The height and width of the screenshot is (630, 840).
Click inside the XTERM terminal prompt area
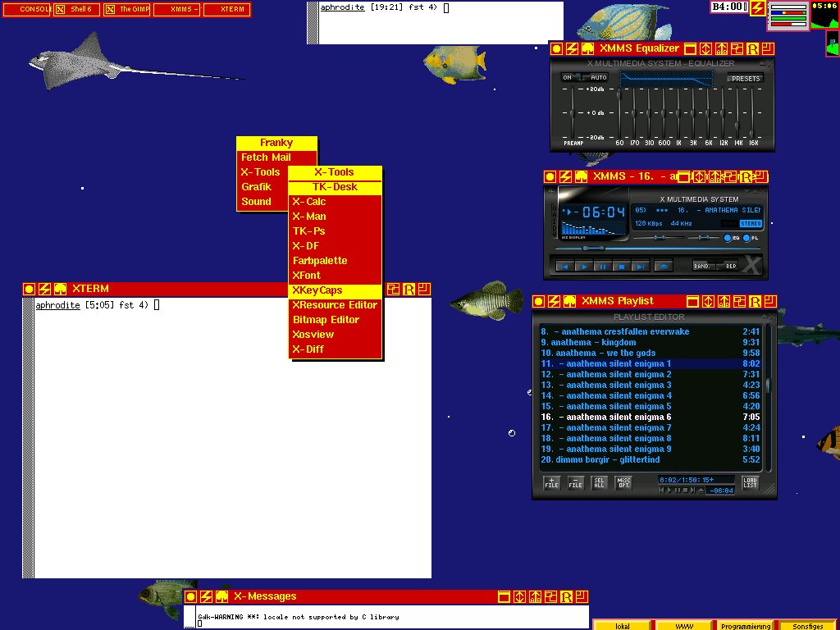point(232,438)
